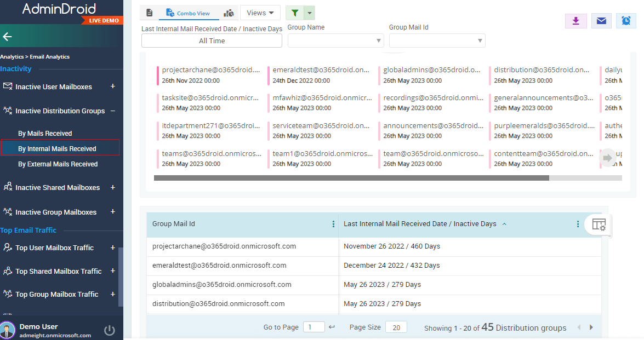644x340 pixels.
Task: Select contentteam chart entry
Action: (542, 158)
